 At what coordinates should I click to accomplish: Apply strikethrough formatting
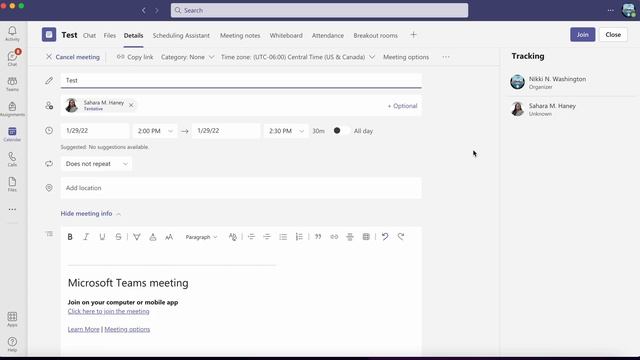(x=118, y=237)
